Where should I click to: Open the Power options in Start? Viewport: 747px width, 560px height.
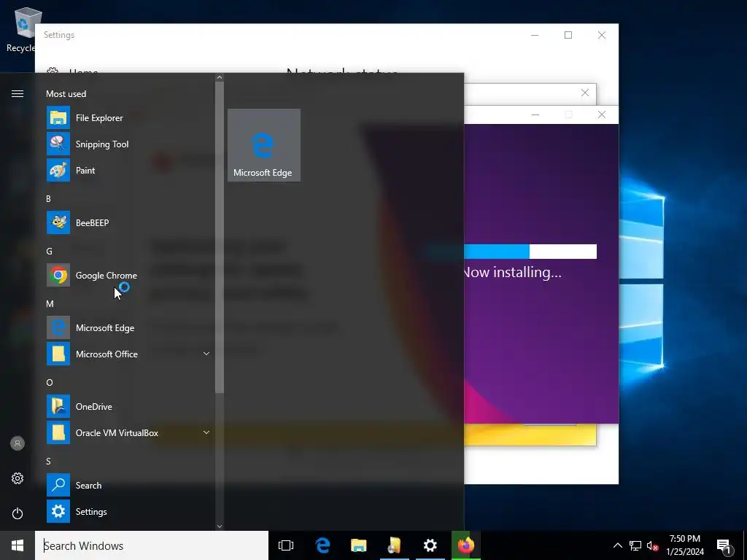point(18,513)
